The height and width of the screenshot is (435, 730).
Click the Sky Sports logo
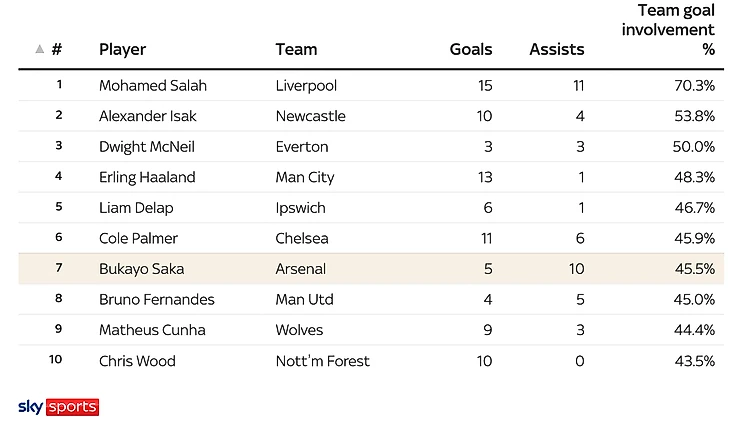(x=58, y=407)
